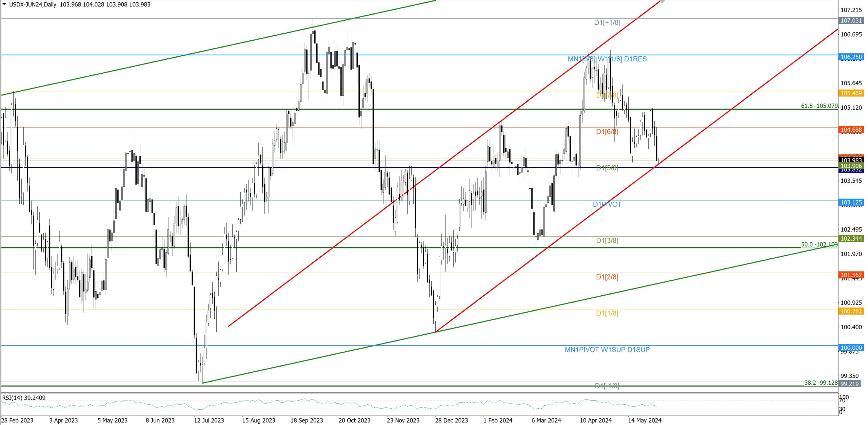Click the 12 Jul 2023 date marker
Screen dimensions: 868x425
[x=209, y=420]
